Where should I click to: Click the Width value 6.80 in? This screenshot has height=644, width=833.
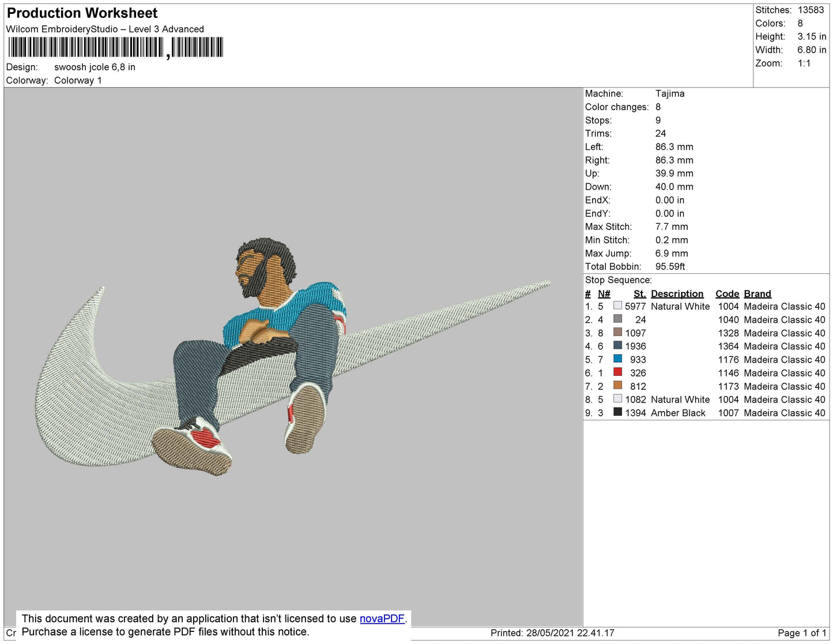[x=812, y=50]
